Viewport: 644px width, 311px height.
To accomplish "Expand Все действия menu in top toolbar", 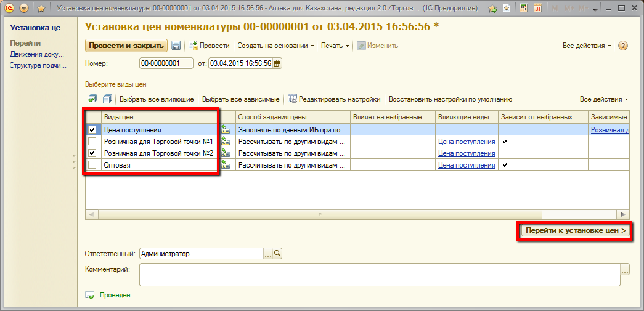I will tap(587, 46).
